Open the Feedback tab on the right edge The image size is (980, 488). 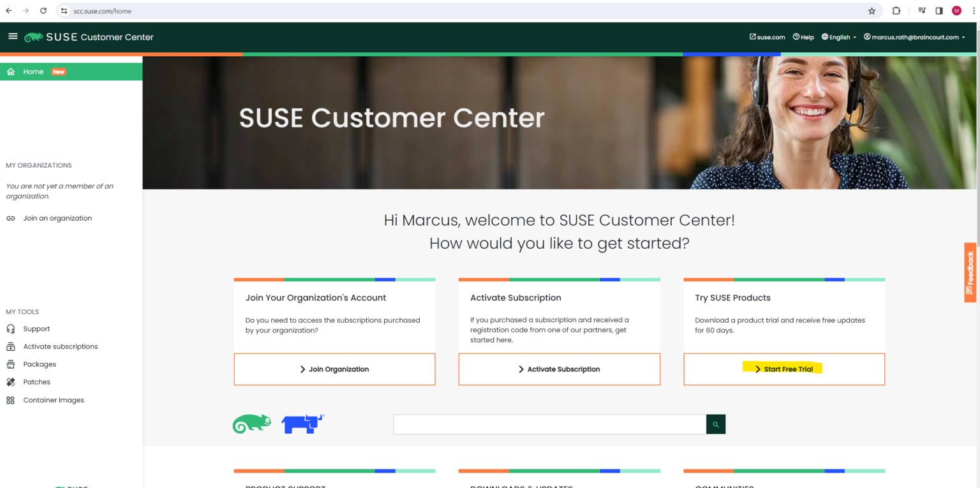tap(970, 272)
